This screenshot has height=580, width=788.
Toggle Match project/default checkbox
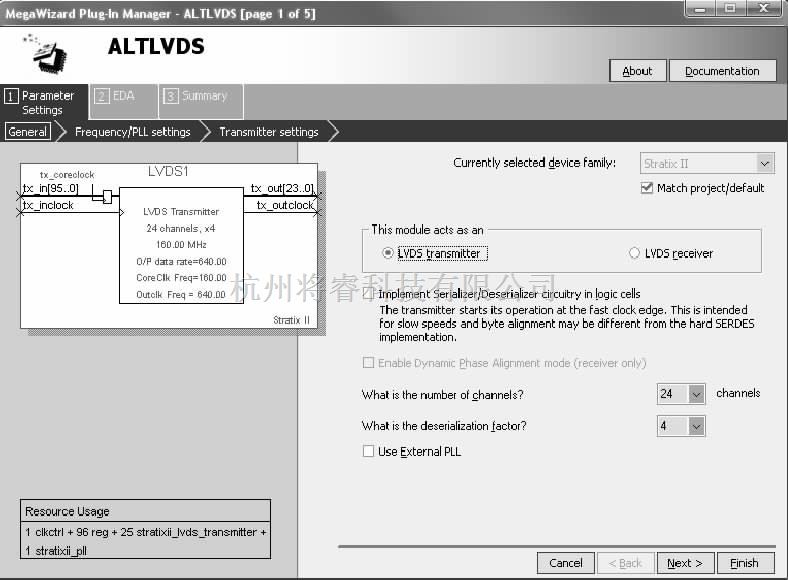647,188
